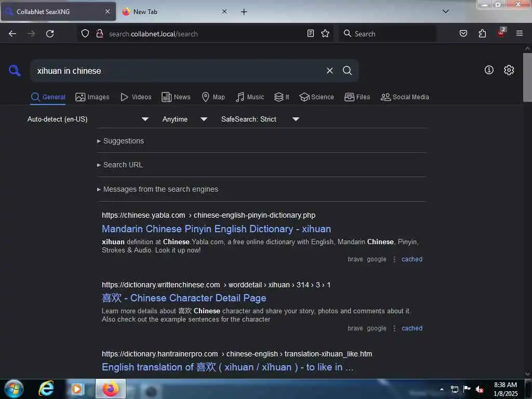Clear the search query with X
Image resolution: width=532 pixels, height=399 pixels.
click(x=329, y=71)
